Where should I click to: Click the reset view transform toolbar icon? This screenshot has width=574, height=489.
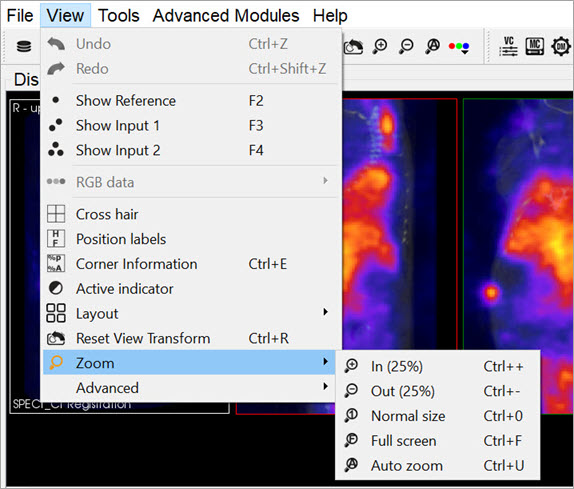[x=354, y=46]
